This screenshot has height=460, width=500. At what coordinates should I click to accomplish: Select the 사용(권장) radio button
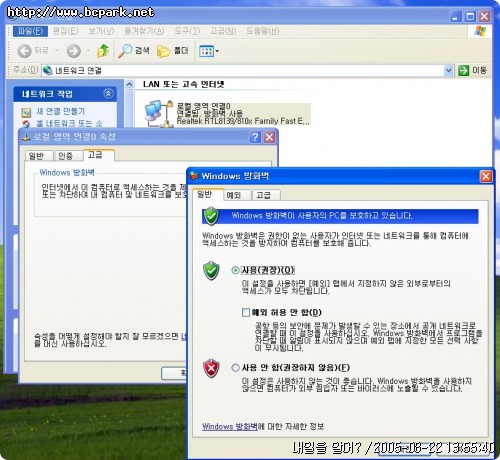235,270
